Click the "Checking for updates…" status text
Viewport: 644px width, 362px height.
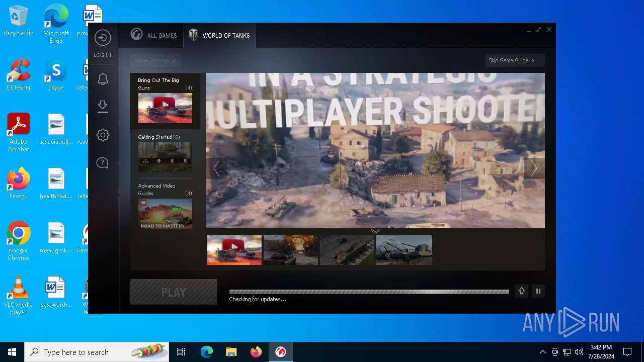pos(258,299)
